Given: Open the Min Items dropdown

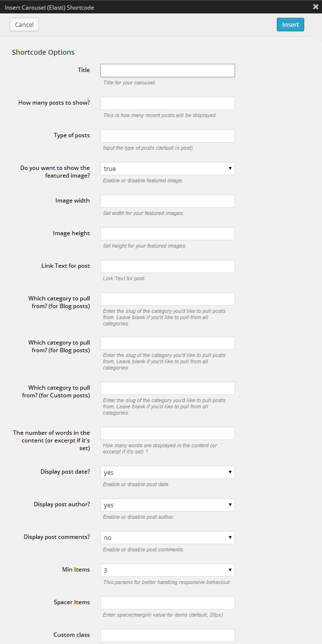Looking at the screenshot, I should (x=167, y=570).
